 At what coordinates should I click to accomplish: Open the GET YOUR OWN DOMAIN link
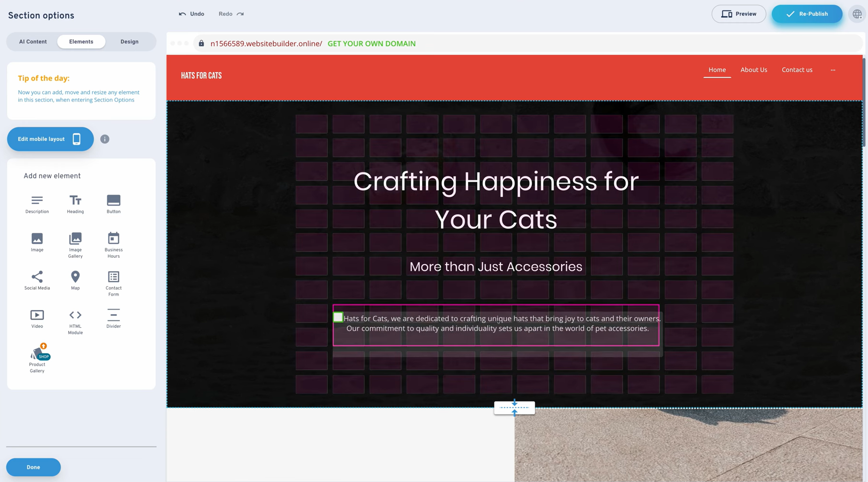371,44
